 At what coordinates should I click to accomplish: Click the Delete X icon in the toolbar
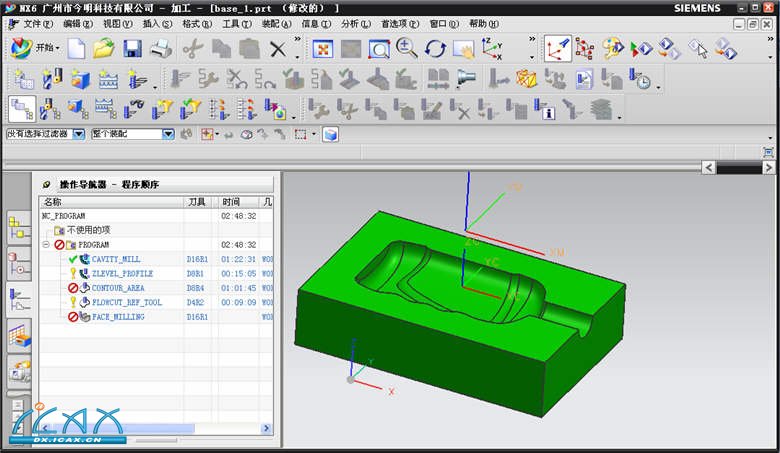[x=278, y=48]
